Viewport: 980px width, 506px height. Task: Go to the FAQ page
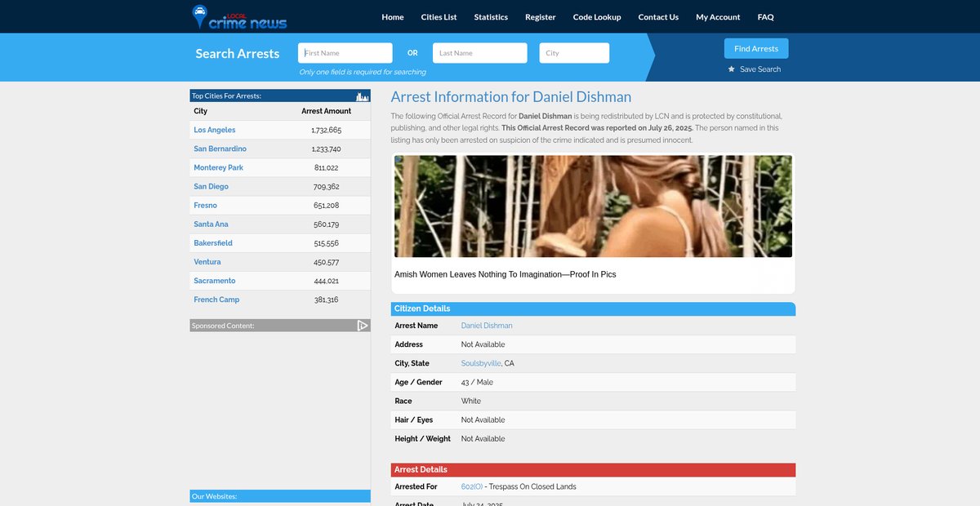tap(765, 17)
